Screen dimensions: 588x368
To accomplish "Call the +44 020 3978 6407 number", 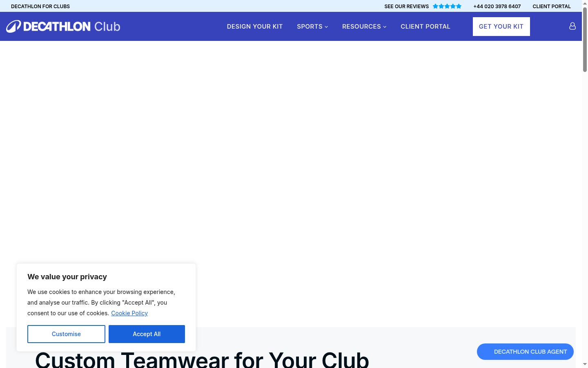I will click(497, 6).
